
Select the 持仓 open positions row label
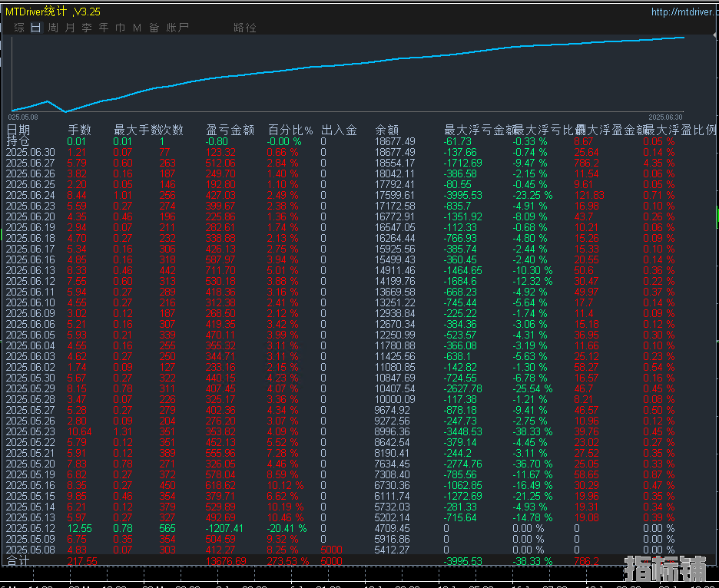pyautogui.click(x=18, y=141)
